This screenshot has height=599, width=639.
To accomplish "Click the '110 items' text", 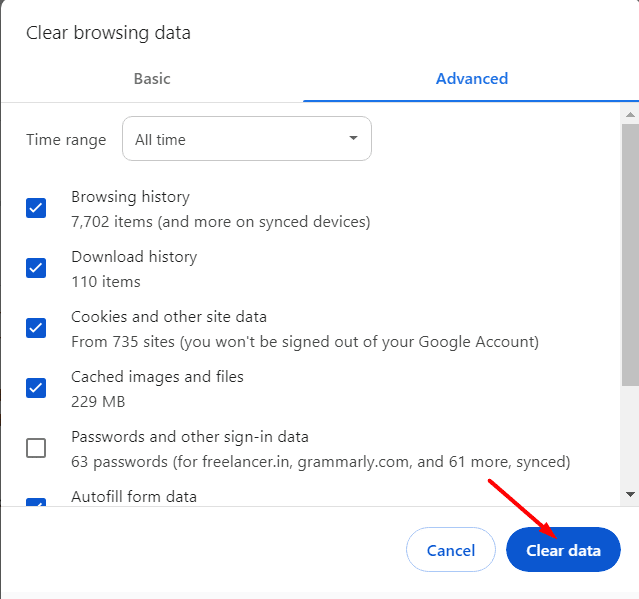I will [x=106, y=282].
